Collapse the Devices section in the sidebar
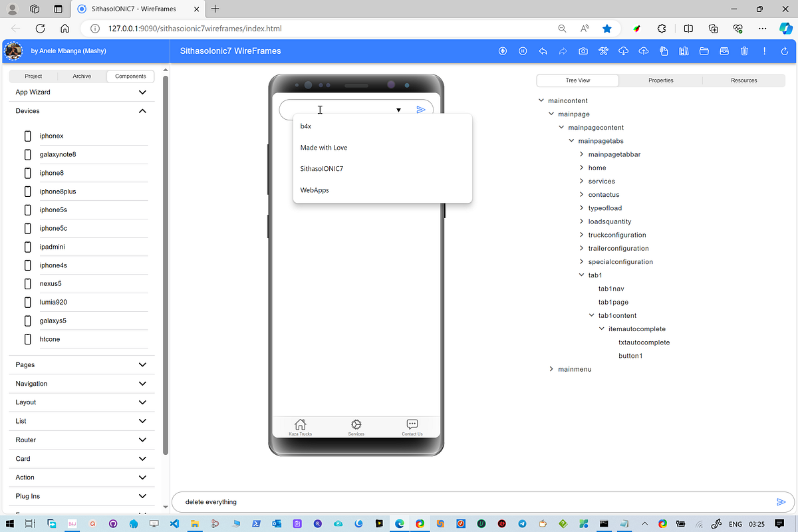Viewport: 798px width, 532px height. [x=142, y=111]
